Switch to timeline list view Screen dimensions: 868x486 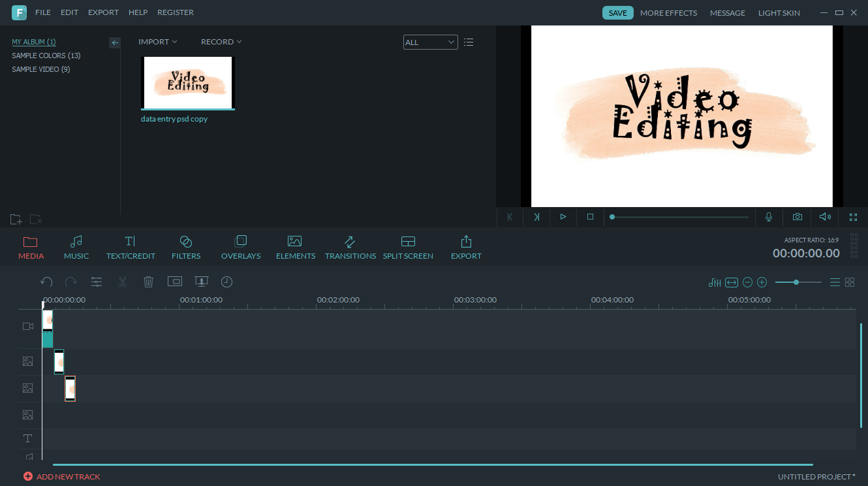click(835, 282)
